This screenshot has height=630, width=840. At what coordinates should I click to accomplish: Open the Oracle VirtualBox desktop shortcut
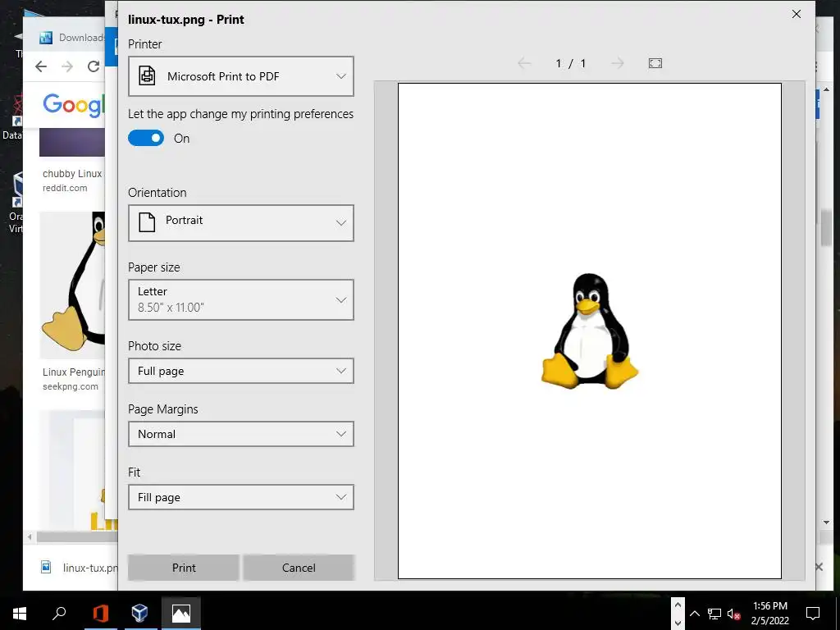[16, 203]
